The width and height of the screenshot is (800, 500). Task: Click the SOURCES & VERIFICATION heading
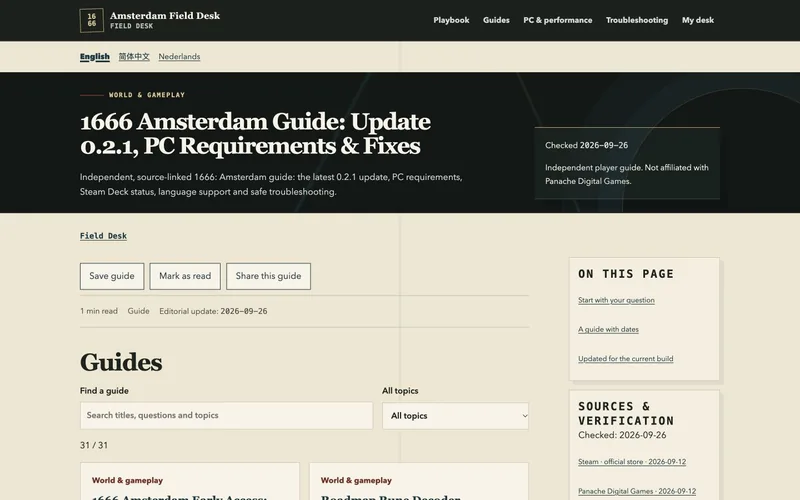626,414
